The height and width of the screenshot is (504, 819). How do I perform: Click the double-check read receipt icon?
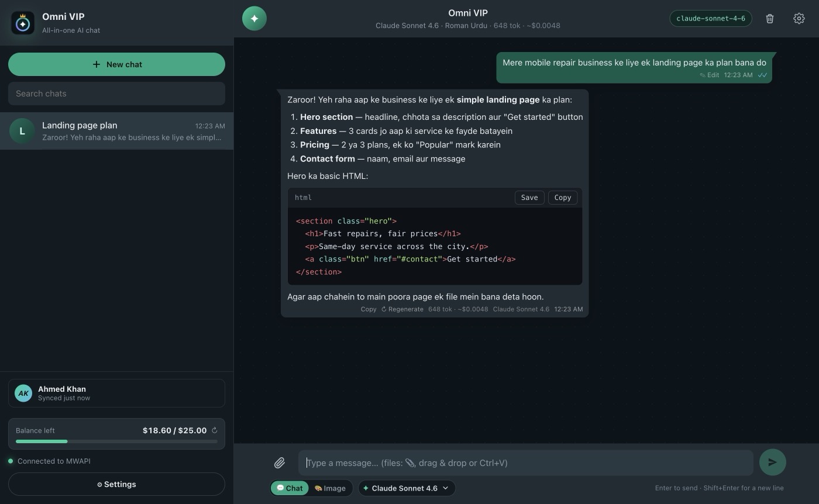762,75
